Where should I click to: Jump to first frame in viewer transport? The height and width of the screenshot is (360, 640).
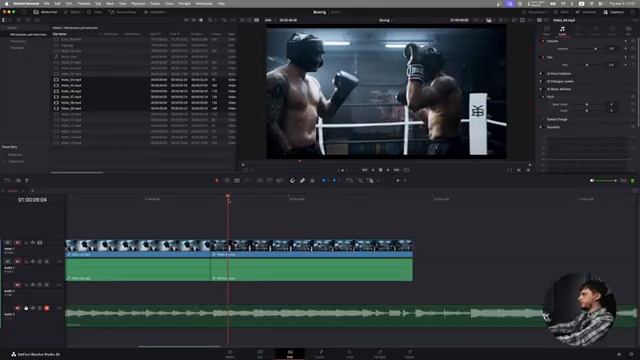(364, 170)
